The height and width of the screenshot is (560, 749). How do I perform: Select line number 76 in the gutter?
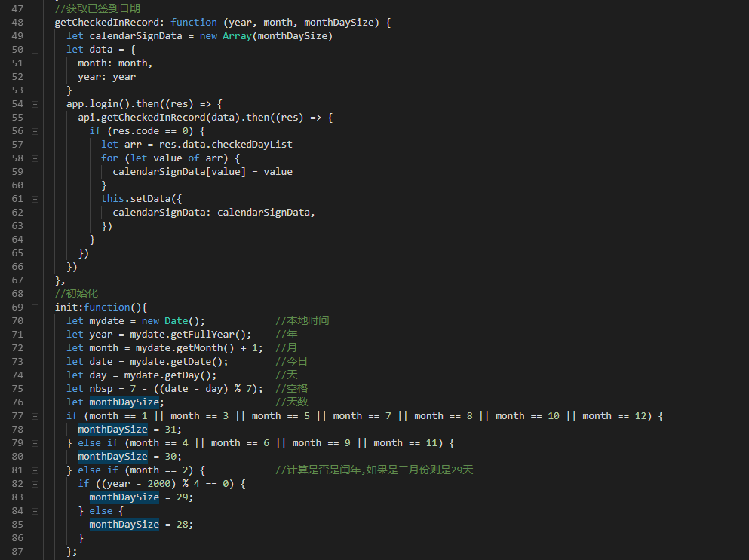(17, 402)
